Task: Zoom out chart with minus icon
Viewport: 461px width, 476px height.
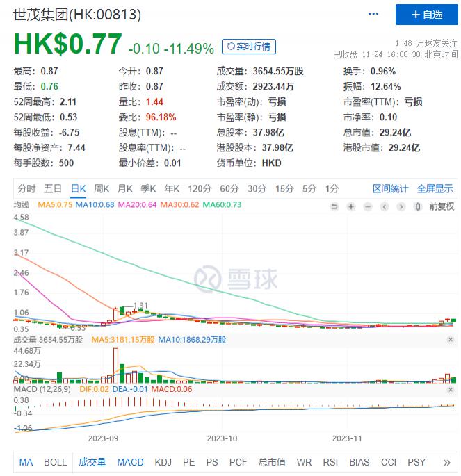Action: 368,206
